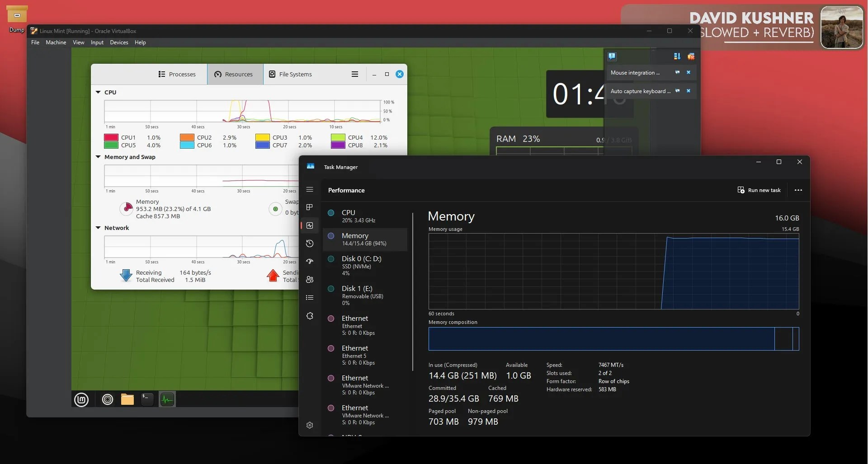Toggle Task Manager navigation hamburger menu
868x464 pixels.
(x=310, y=190)
